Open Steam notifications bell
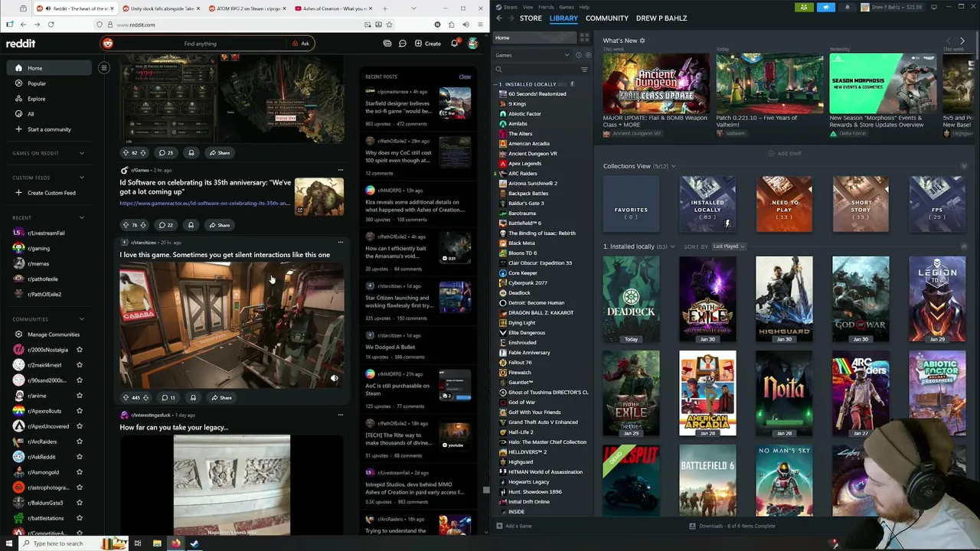The width and height of the screenshot is (980, 551). pyautogui.click(x=848, y=8)
